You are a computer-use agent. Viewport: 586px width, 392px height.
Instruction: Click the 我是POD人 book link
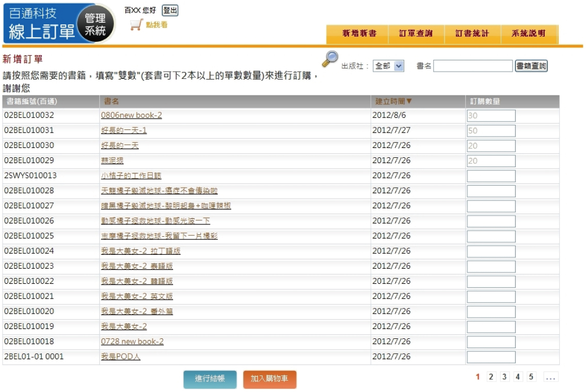tap(120, 357)
